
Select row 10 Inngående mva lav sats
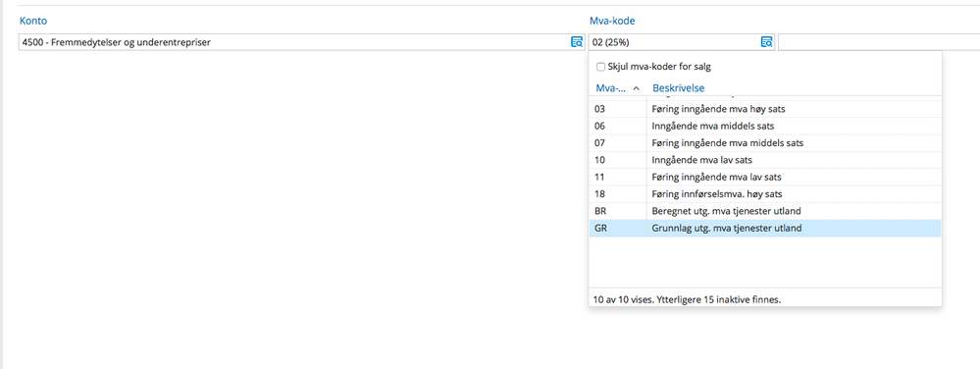[x=765, y=160]
